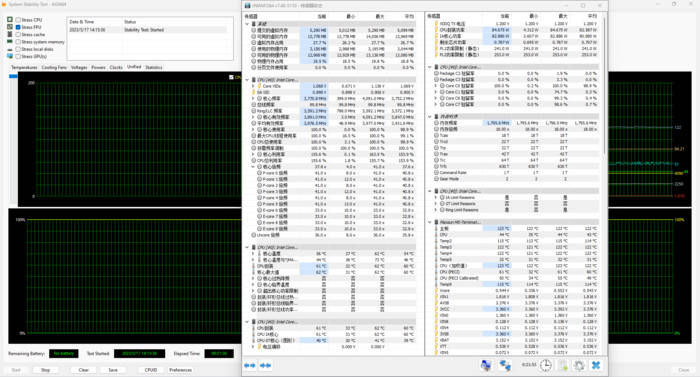This screenshot has height=377, width=700.
Task: Enable the Stress CPU checkbox
Action: (x=18, y=20)
